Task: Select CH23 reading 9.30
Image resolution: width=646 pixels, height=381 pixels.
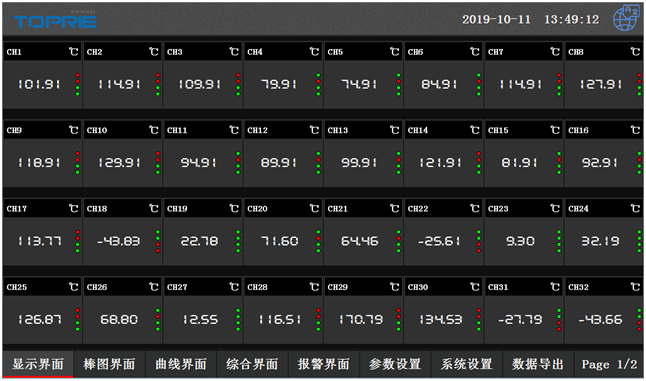Action: (520, 241)
